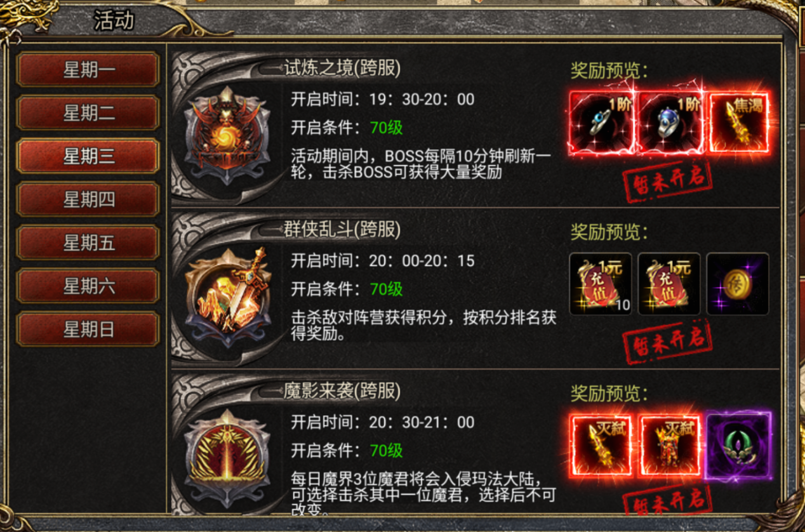Choose the 星期四 tab
The height and width of the screenshot is (532, 805).
click(88, 199)
